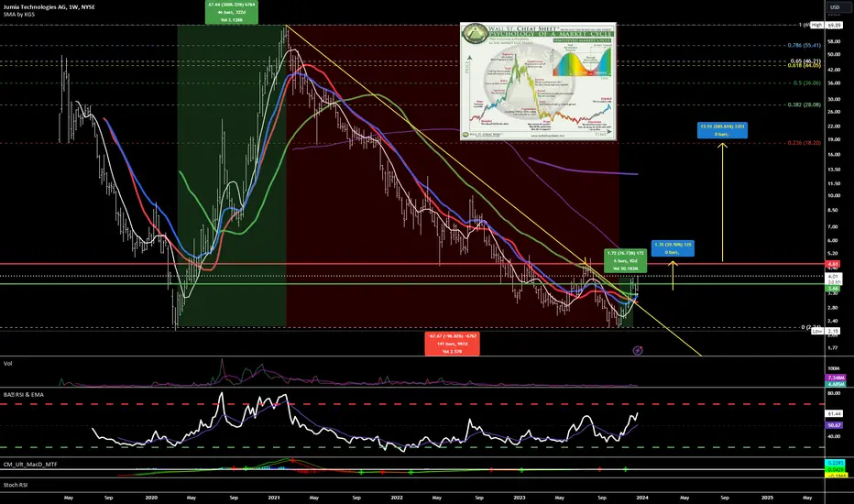Click the purple lightning event icon

point(638,350)
